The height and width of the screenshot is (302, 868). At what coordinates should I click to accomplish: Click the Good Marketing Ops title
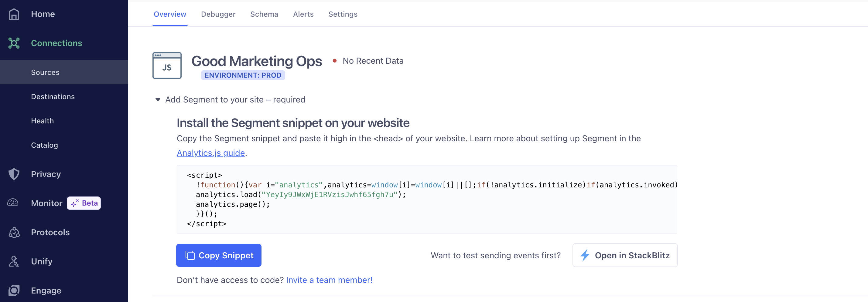[256, 61]
